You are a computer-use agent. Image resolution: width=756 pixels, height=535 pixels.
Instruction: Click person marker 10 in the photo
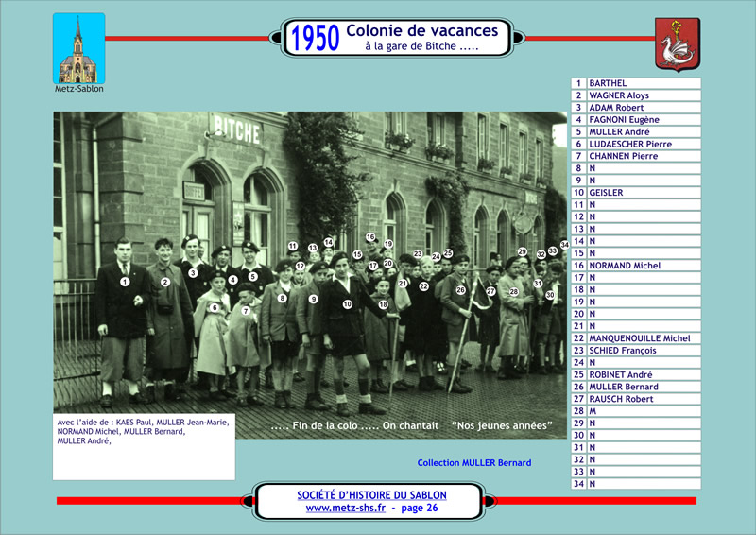tap(347, 304)
